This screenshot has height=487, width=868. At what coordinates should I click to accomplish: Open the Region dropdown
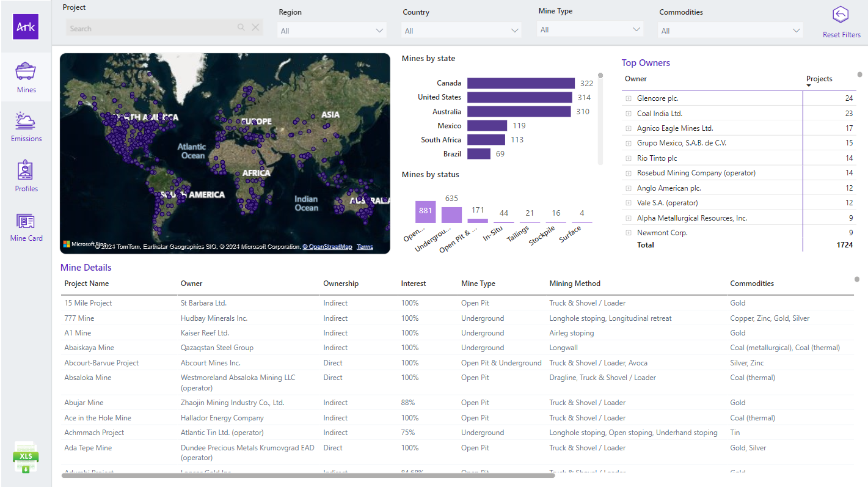[x=332, y=31]
